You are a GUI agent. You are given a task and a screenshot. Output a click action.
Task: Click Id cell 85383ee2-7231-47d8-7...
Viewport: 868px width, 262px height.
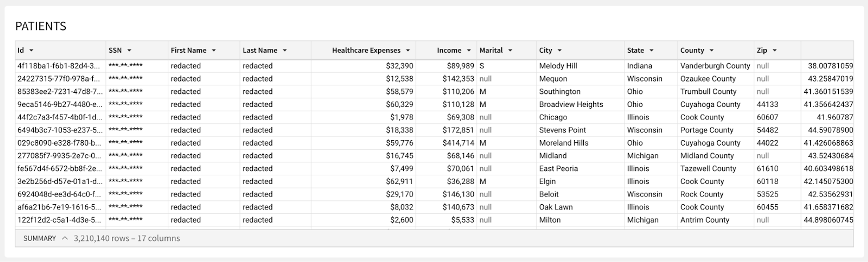tap(61, 92)
